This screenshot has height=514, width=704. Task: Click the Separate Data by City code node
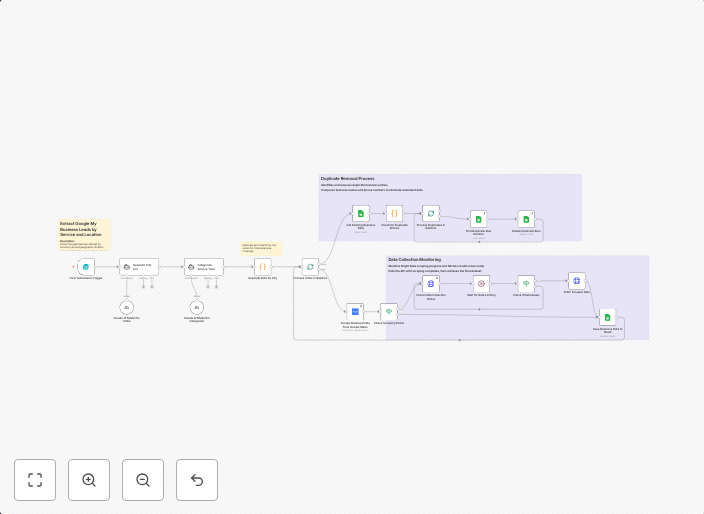(262, 267)
